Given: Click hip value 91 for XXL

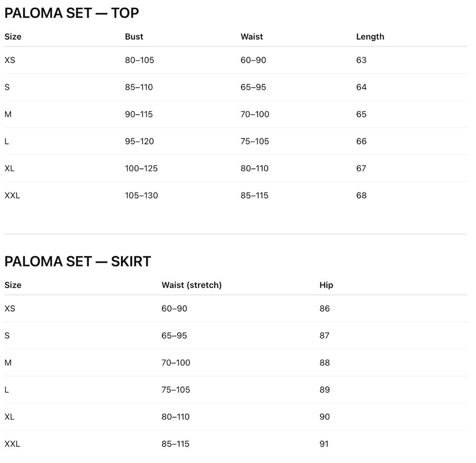Looking at the screenshot, I should [x=324, y=444].
